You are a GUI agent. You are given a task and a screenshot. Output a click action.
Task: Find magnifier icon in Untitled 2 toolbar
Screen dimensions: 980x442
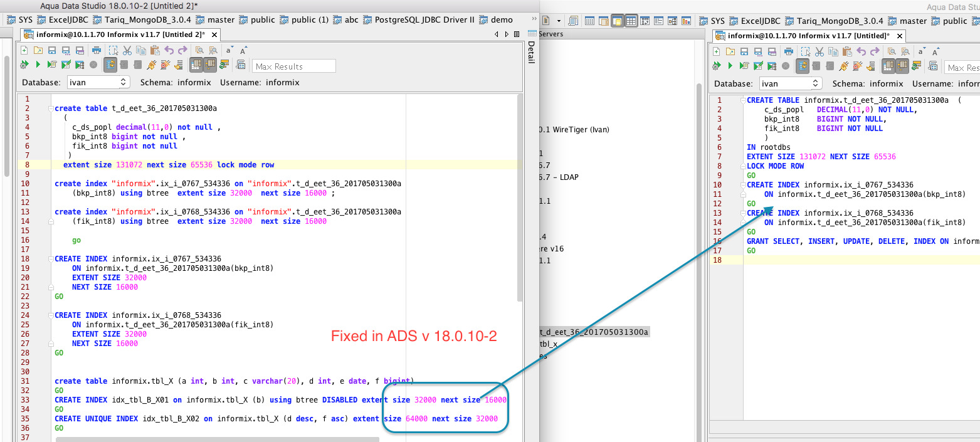point(199,50)
